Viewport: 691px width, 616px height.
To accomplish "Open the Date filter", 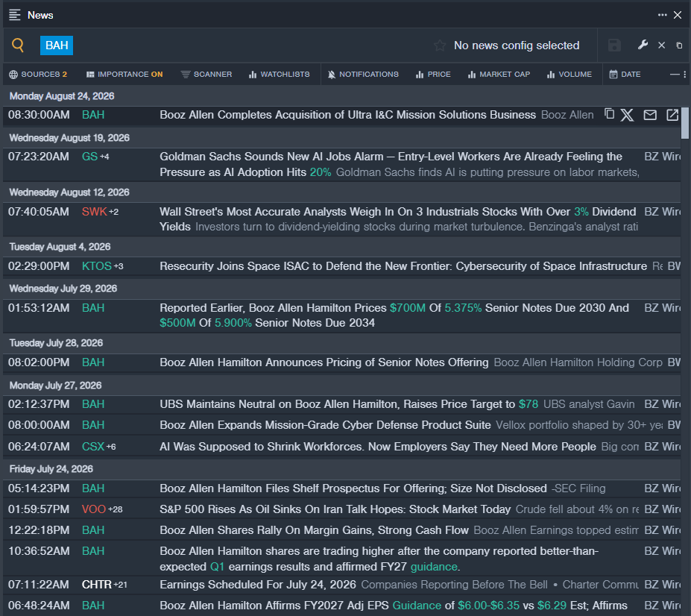I will coord(625,75).
